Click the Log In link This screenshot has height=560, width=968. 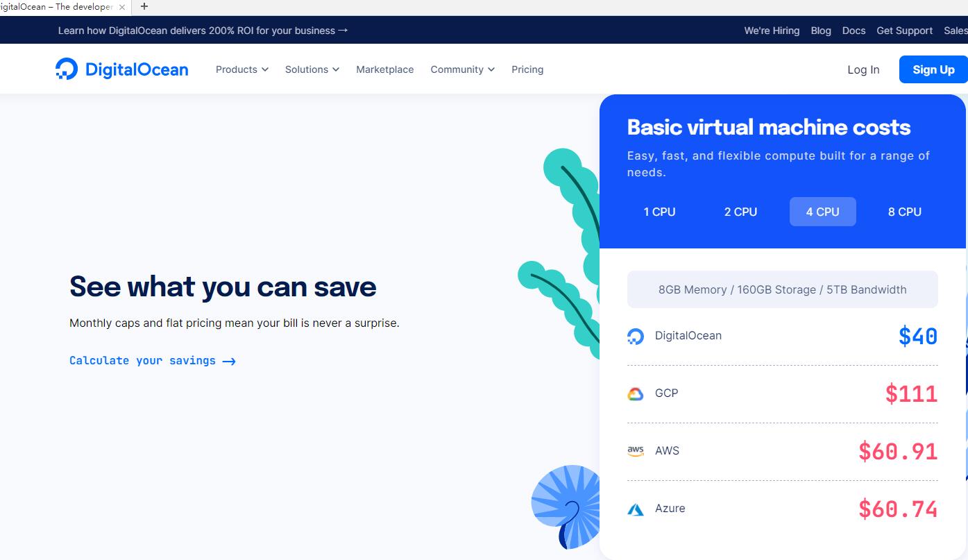[x=863, y=69]
